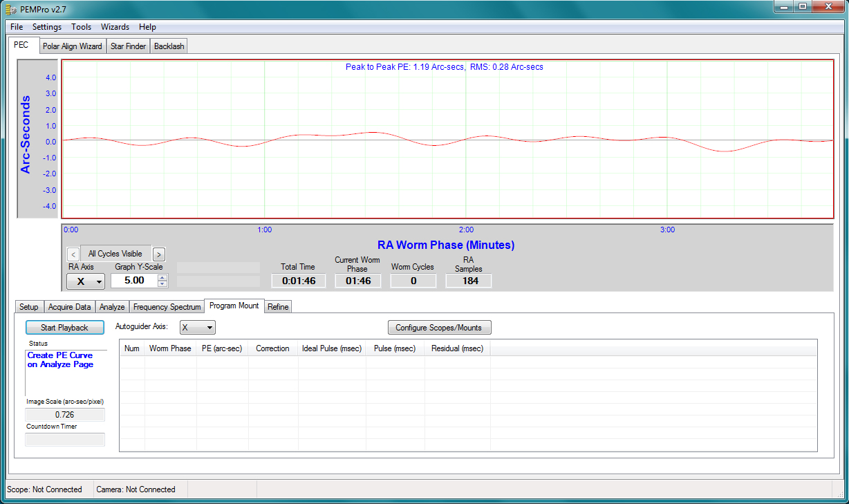The height and width of the screenshot is (504, 849).
Task: Click Configure Scopes/Mounts button
Action: [x=439, y=328]
